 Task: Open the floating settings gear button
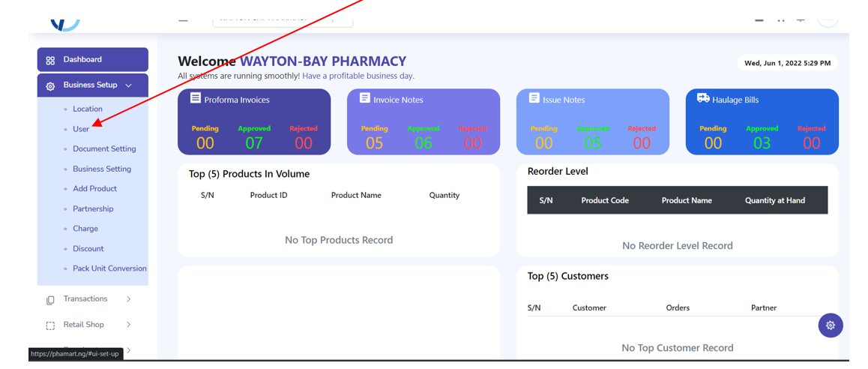point(831,325)
